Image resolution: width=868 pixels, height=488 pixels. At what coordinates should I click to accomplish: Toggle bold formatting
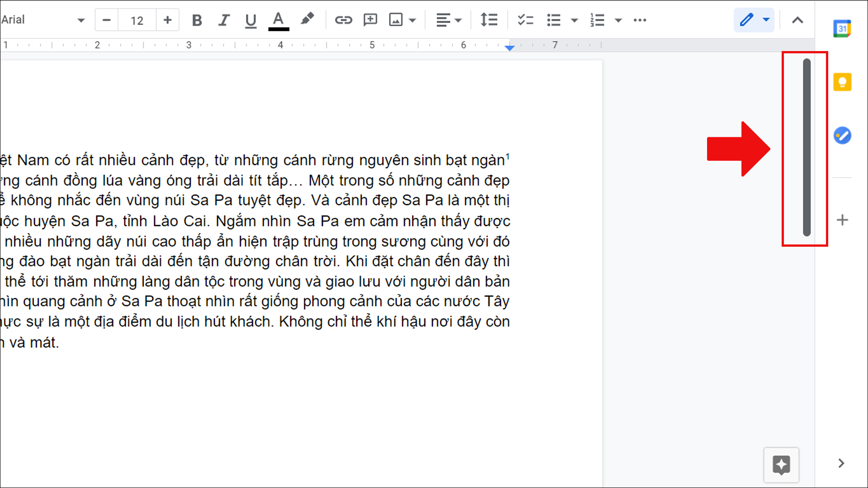197,20
